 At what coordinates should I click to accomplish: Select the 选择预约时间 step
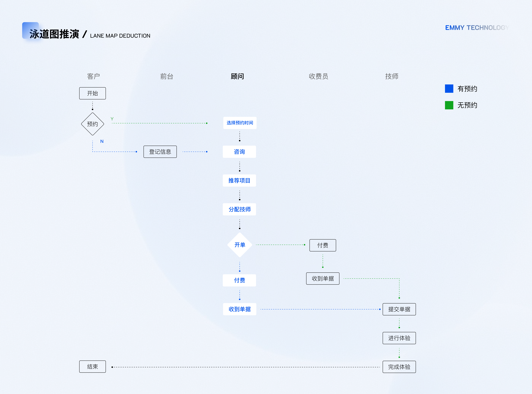(x=240, y=123)
